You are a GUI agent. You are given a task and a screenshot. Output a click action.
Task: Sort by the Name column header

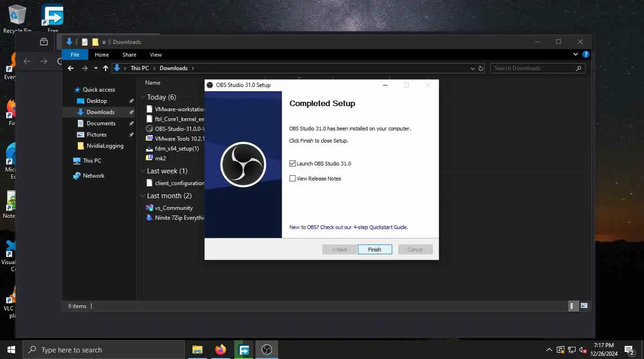point(153,83)
